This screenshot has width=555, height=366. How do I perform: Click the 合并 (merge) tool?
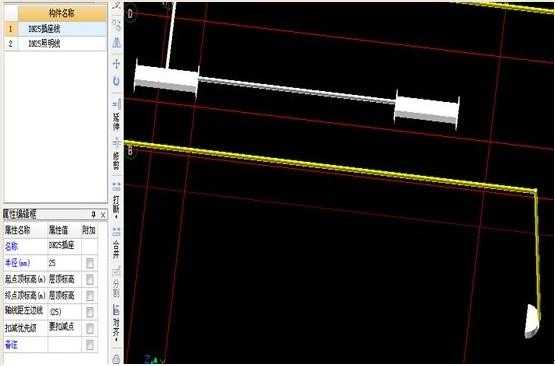116,244
